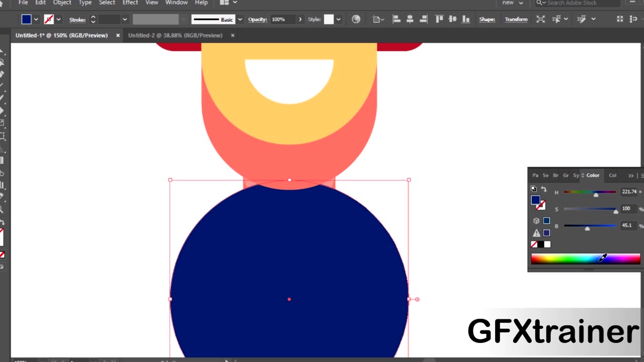
Task: Adjust the stroke weight stepper arrows
Action: point(93,19)
